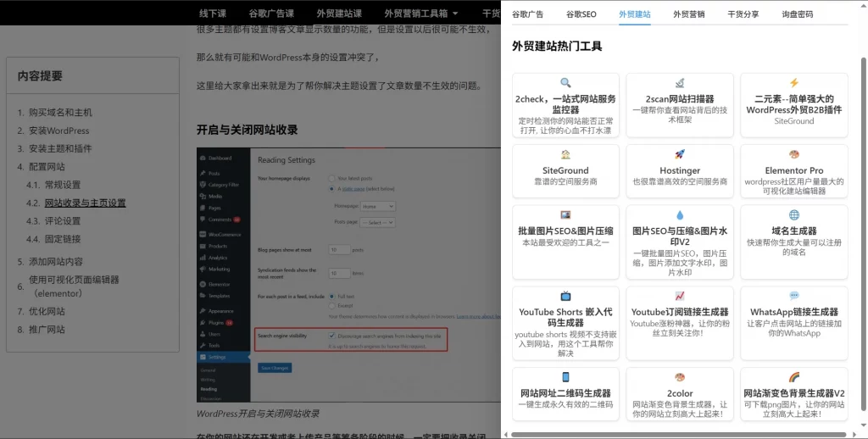Open the 二元素 WordPress外贸B2B插件 title
868x439 pixels.
pos(793,104)
